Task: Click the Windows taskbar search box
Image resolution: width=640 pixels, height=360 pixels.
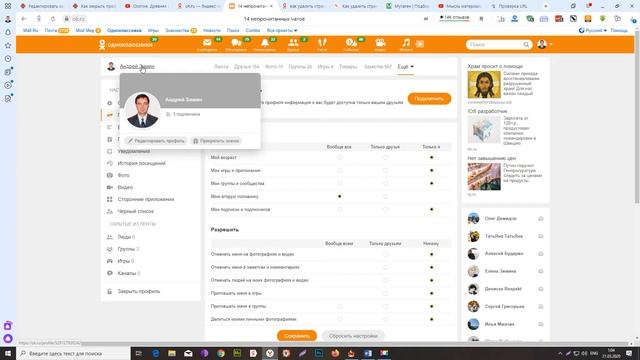Action: click(73, 353)
